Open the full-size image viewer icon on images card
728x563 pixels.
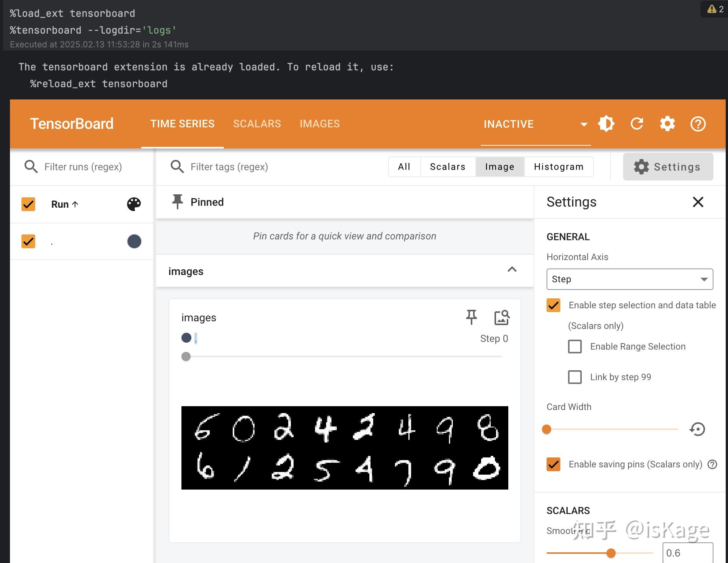pos(501,317)
